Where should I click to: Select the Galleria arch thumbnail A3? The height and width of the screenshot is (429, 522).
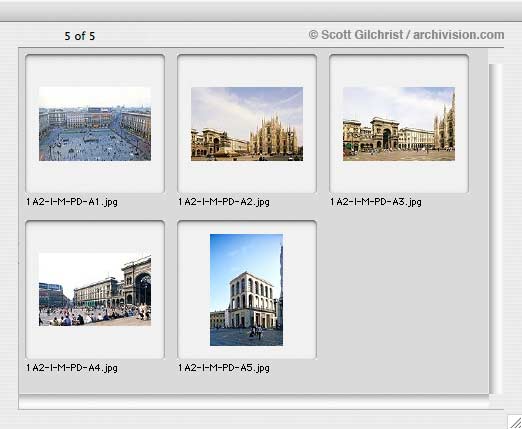point(399,124)
